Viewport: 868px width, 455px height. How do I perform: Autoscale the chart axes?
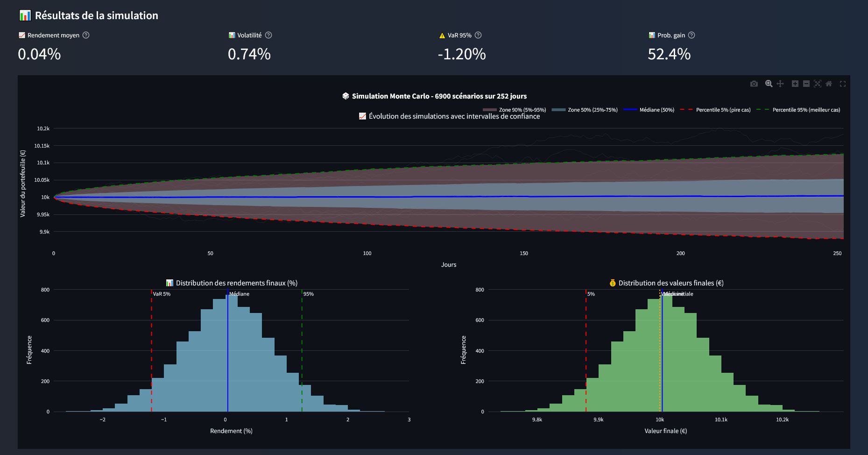coord(818,84)
